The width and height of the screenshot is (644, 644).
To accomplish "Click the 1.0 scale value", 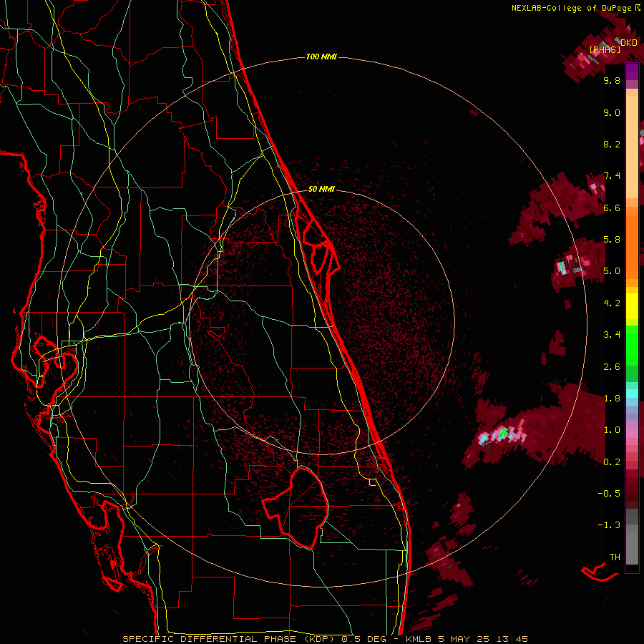I will [612, 430].
